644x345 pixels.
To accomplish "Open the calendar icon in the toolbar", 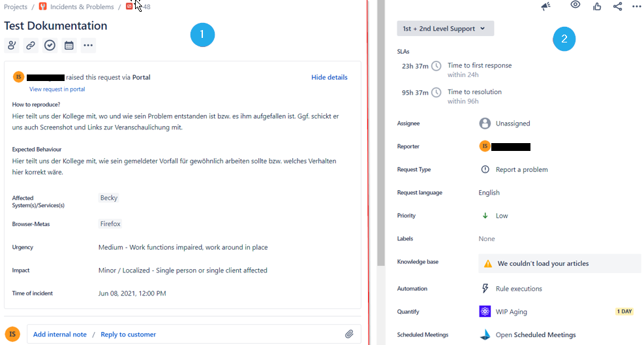I will coord(69,45).
